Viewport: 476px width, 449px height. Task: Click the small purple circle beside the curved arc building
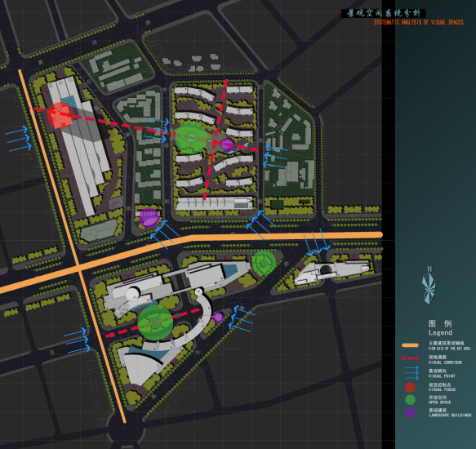tap(217, 318)
